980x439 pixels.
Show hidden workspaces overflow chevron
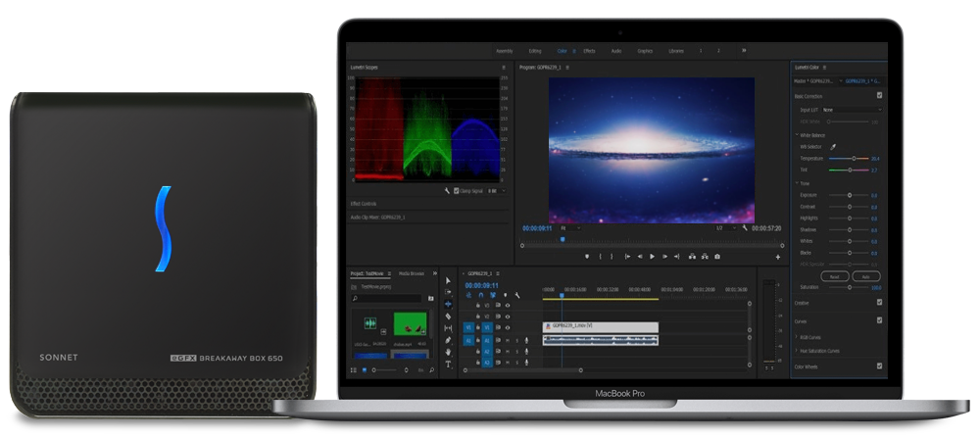tap(744, 51)
